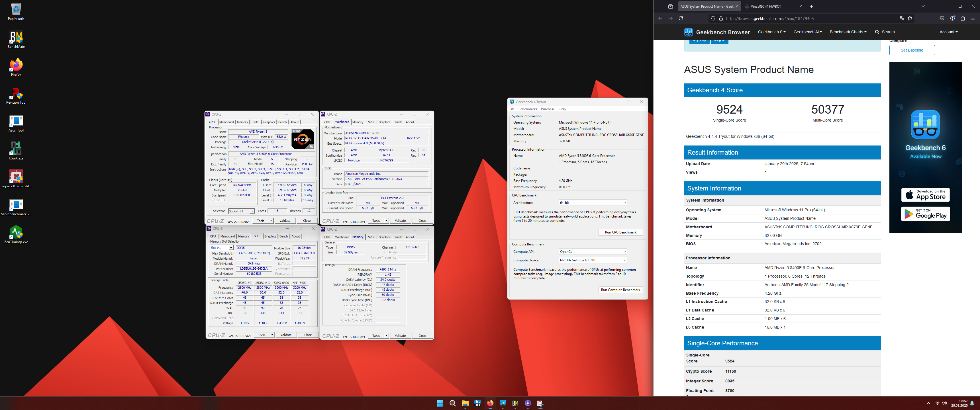Switch to the Geekbench app on the taskbar
980x410 pixels.
pyautogui.click(x=503, y=403)
